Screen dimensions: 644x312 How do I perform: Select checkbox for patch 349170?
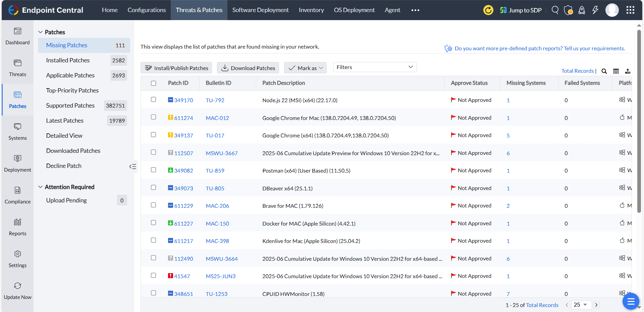[154, 100]
